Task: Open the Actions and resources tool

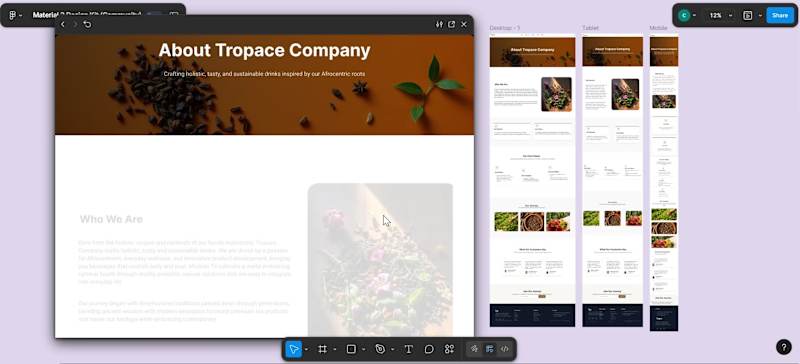Action: coord(449,349)
